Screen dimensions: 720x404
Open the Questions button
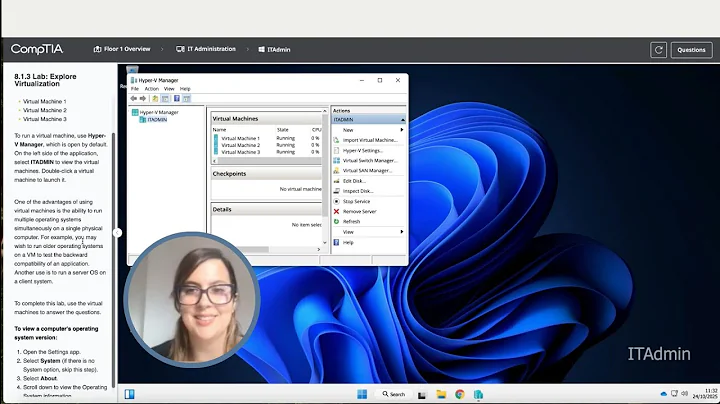(692, 50)
